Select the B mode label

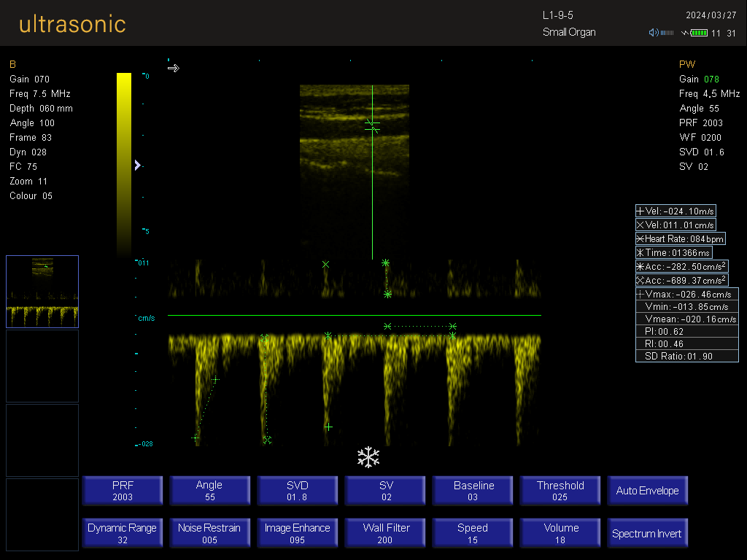click(x=12, y=64)
